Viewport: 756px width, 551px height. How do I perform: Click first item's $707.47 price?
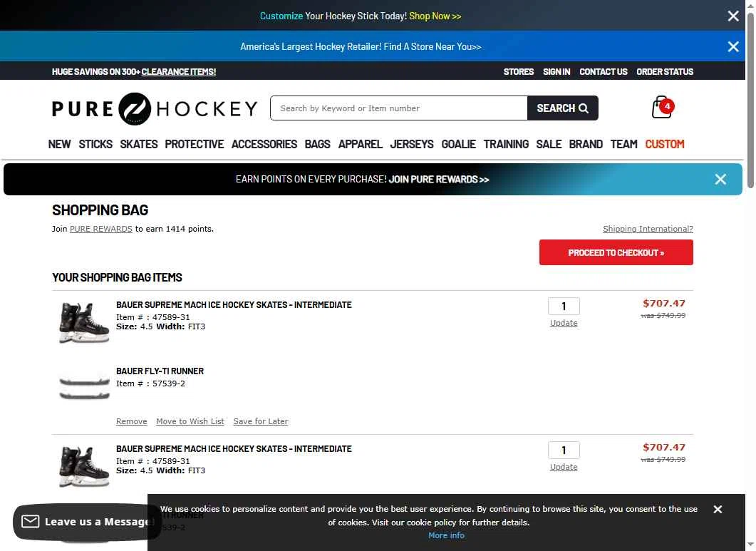tap(664, 303)
